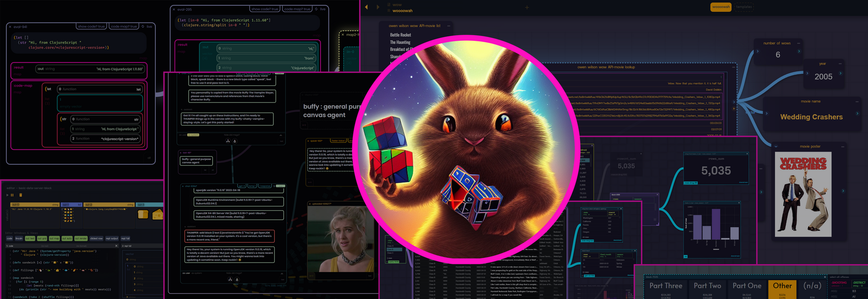Close the map2 block with its x
Screen dimensions: 868x299
click(343, 34)
